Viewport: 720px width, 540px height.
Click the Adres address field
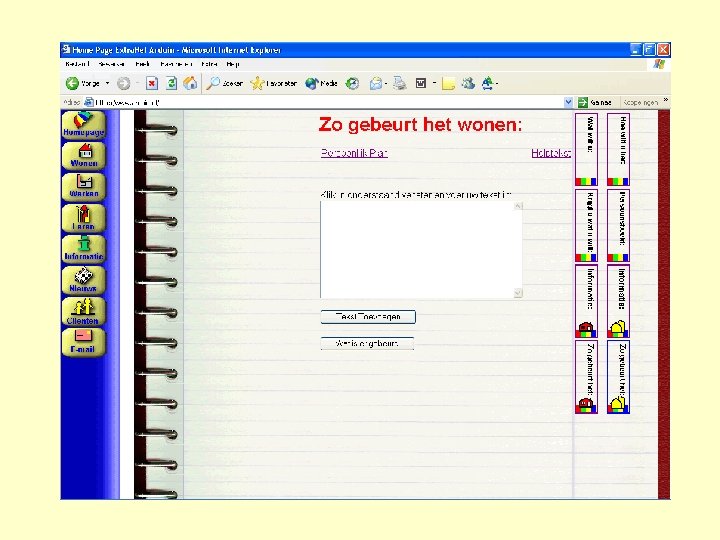328,102
